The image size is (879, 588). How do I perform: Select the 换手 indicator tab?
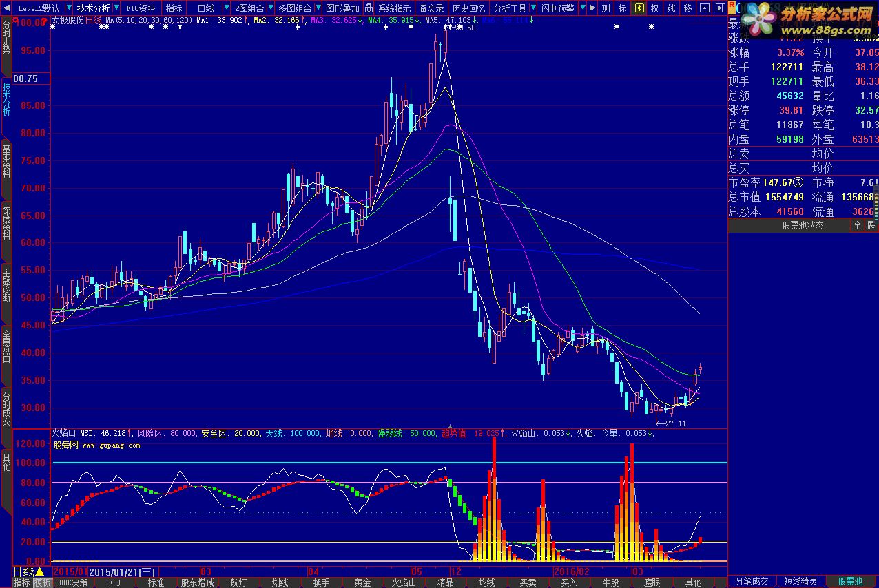(x=321, y=582)
